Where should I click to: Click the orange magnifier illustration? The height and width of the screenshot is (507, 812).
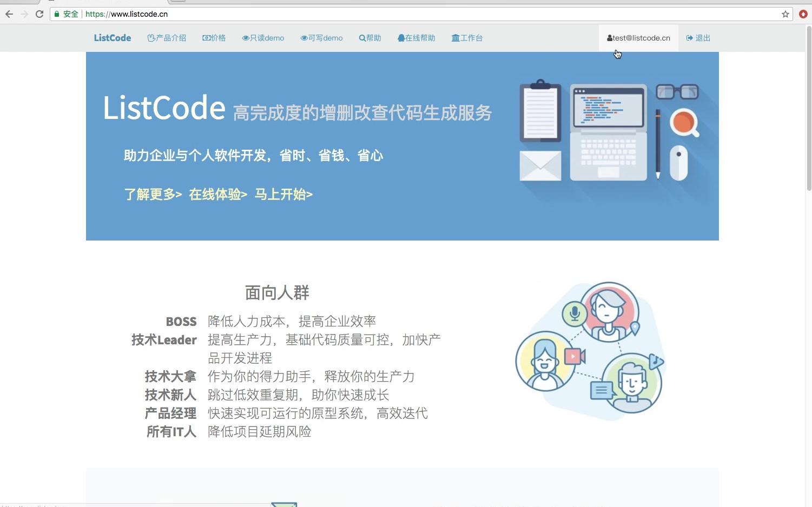pyautogui.click(x=684, y=123)
